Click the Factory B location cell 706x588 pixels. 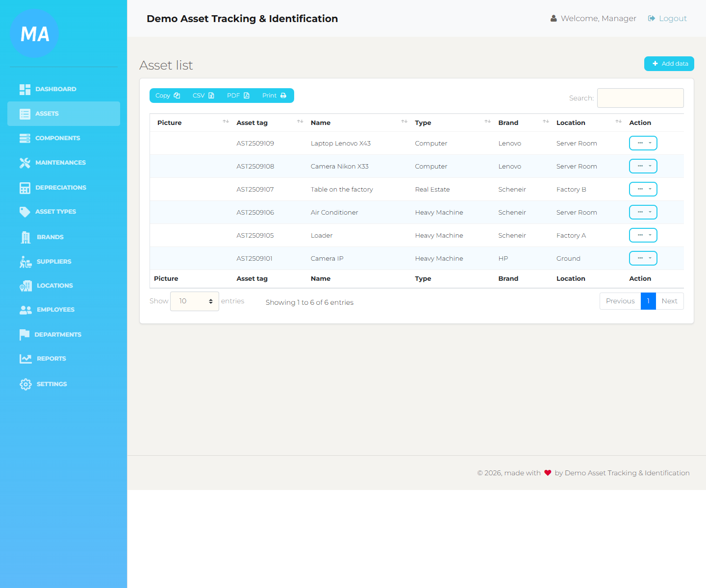click(x=571, y=190)
